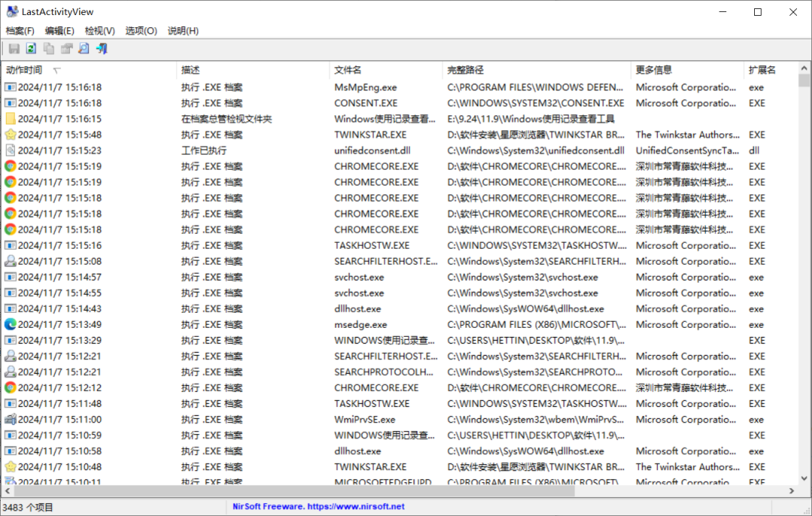
Task: Click the icon of 15:14:43 dllhost row
Action: [x=11, y=308]
